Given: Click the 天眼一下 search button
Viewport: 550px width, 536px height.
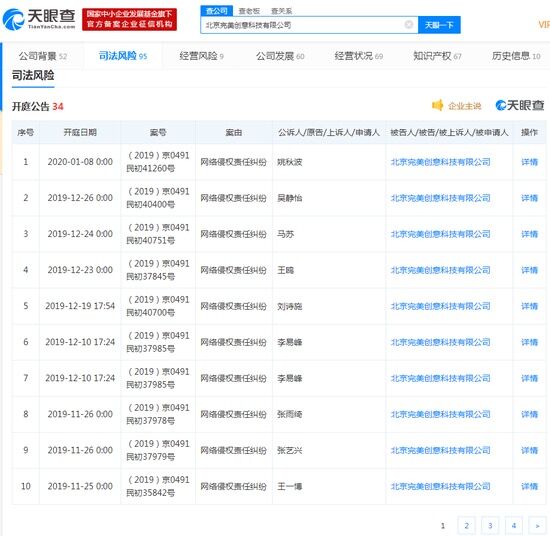Looking at the screenshot, I should (439, 25).
